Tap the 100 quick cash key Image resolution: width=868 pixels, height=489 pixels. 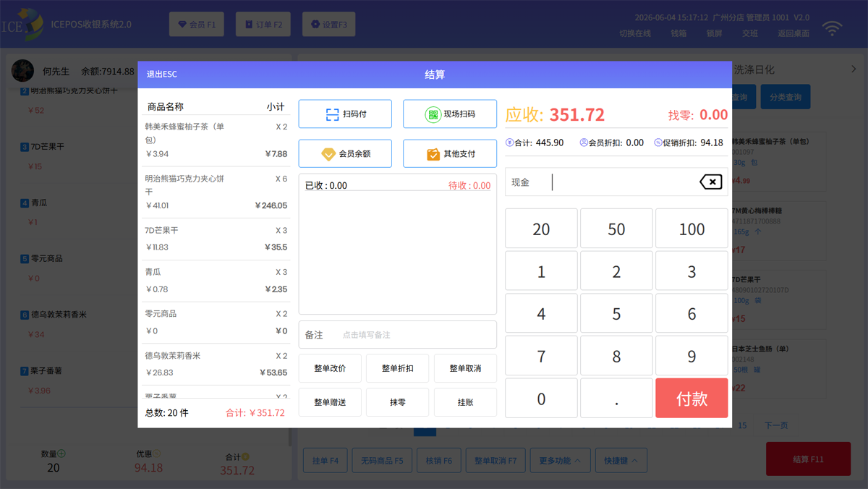[692, 229]
